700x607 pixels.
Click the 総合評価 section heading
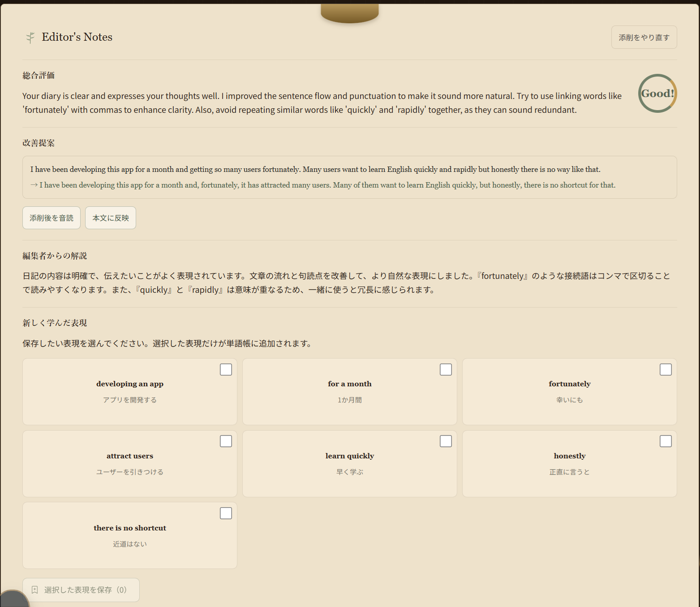(x=39, y=75)
